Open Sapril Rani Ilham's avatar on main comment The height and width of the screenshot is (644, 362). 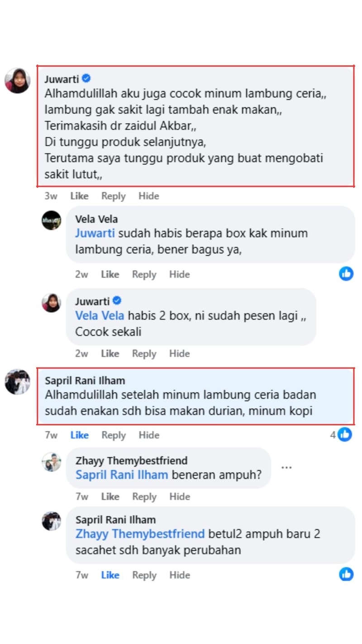point(18,382)
